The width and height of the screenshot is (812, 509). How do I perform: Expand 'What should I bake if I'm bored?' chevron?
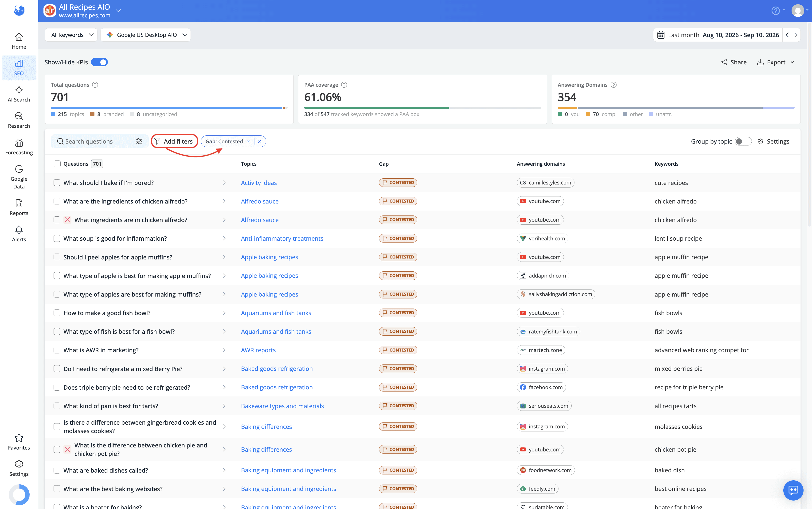point(224,182)
